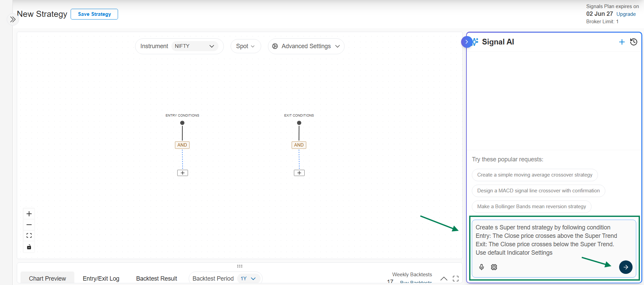This screenshot has height=285, width=644.
Task: Click the Upgrade plan link
Action: 626,14
